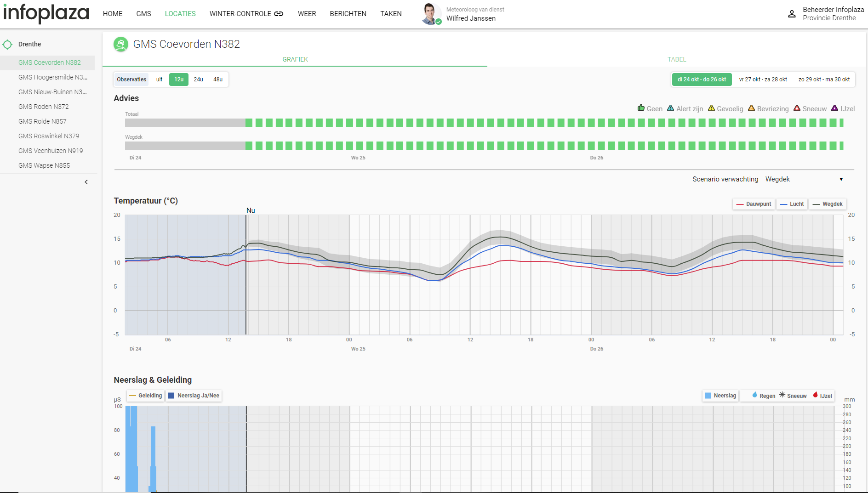Click the Sneeuw snowflake legend icon
This screenshot has height=493, width=868.
click(x=782, y=395)
